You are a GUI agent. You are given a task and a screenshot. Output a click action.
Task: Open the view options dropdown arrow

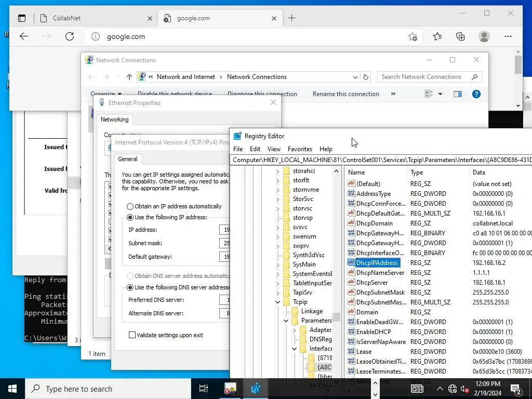(440, 94)
